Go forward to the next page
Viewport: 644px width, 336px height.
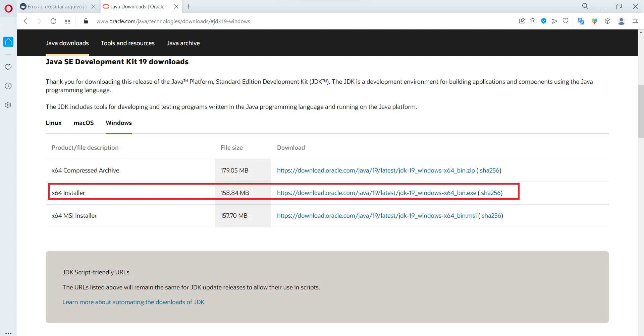(x=39, y=21)
